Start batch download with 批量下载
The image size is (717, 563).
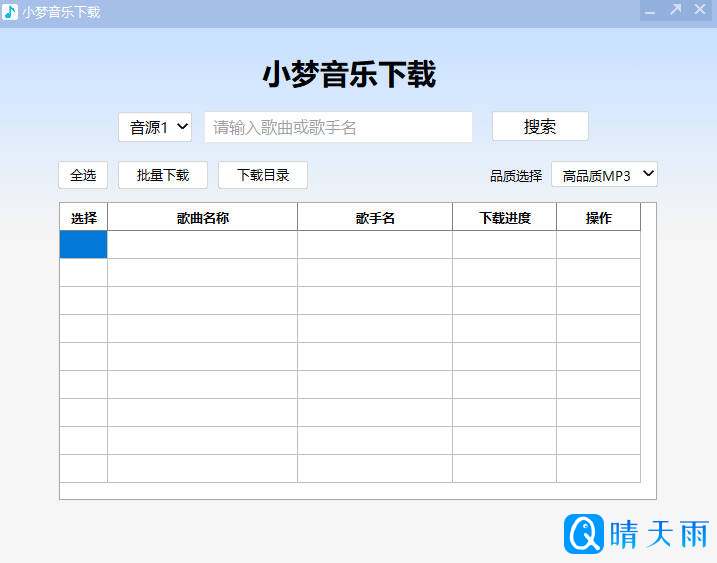[163, 175]
